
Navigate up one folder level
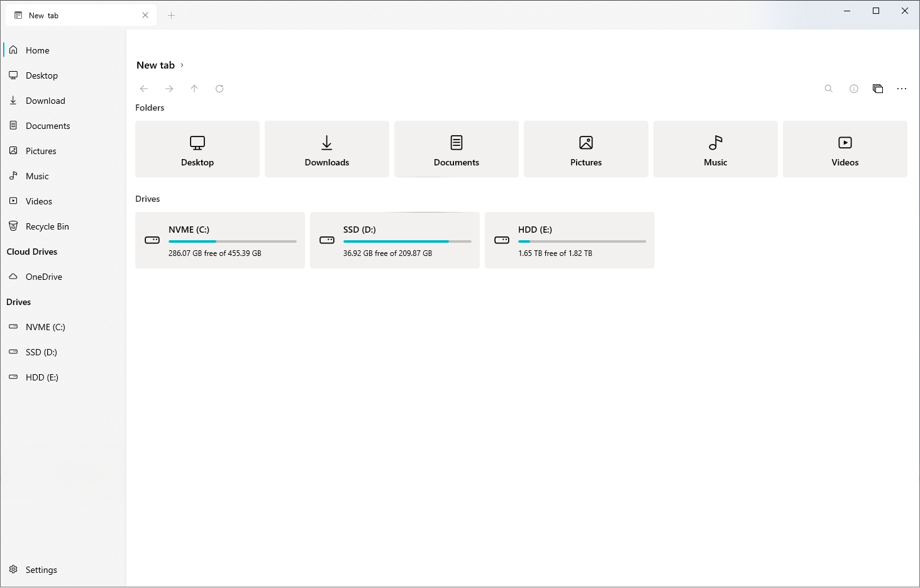coord(194,89)
